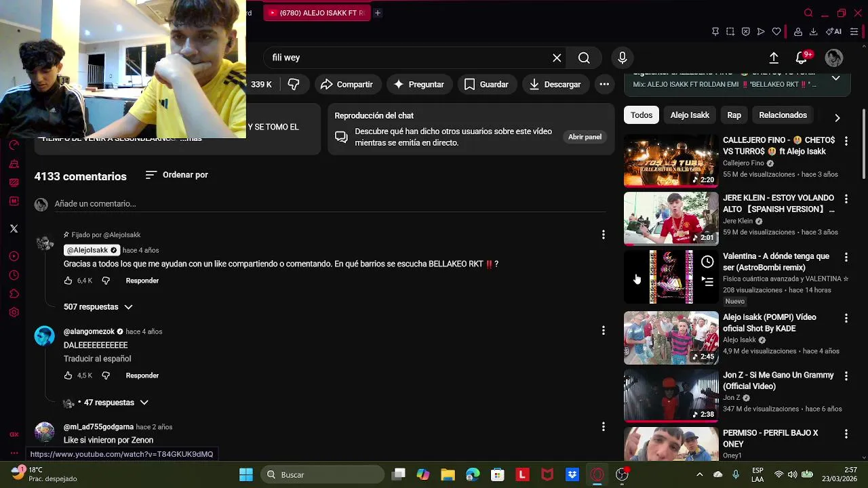Open Alejo Isakk POMPI video thumbnail
The image size is (868, 488).
671,338
